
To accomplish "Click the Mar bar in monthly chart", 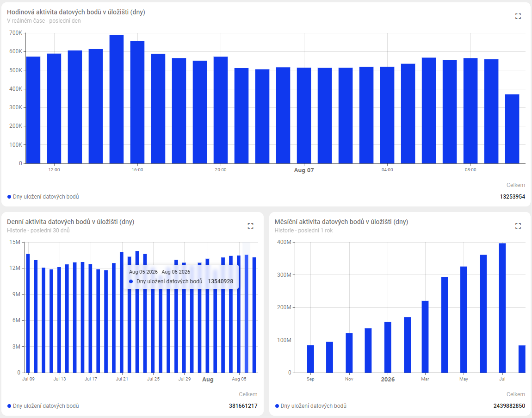I will click(x=425, y=337).
